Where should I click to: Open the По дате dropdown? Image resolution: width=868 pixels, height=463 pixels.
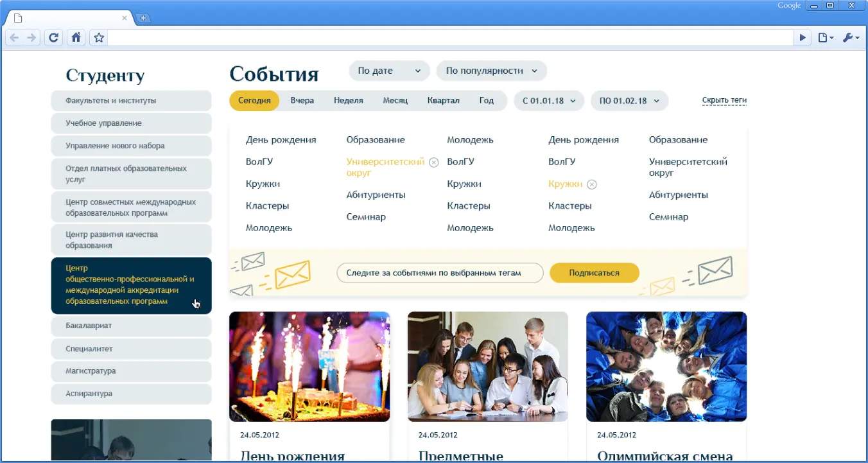[389, 71]
